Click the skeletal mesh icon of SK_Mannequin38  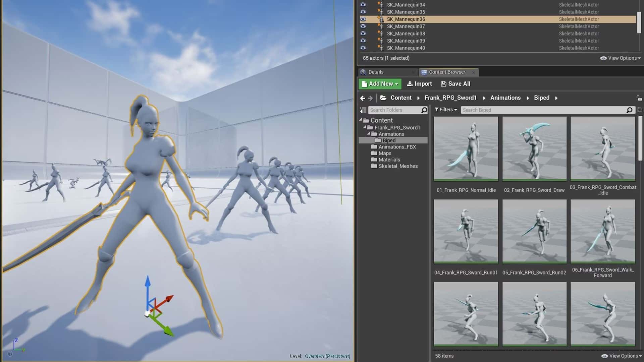tap(380, 34)
